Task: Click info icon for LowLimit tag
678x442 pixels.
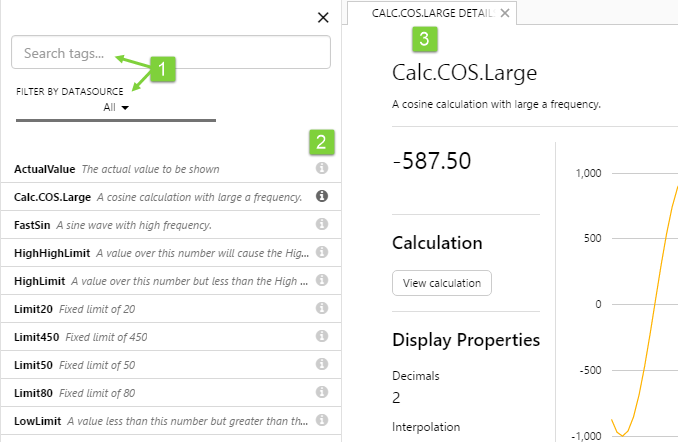Action: tap(322, 421)
